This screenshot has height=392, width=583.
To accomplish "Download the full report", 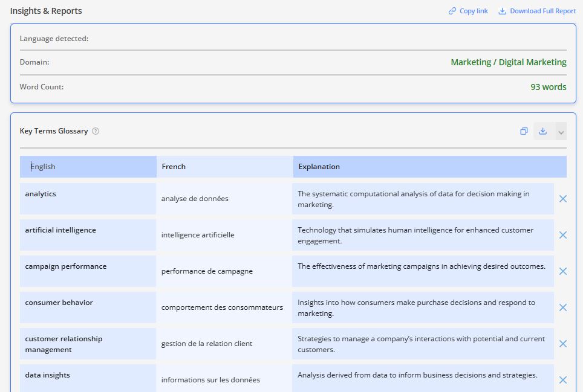I will (x=537, y=11).
